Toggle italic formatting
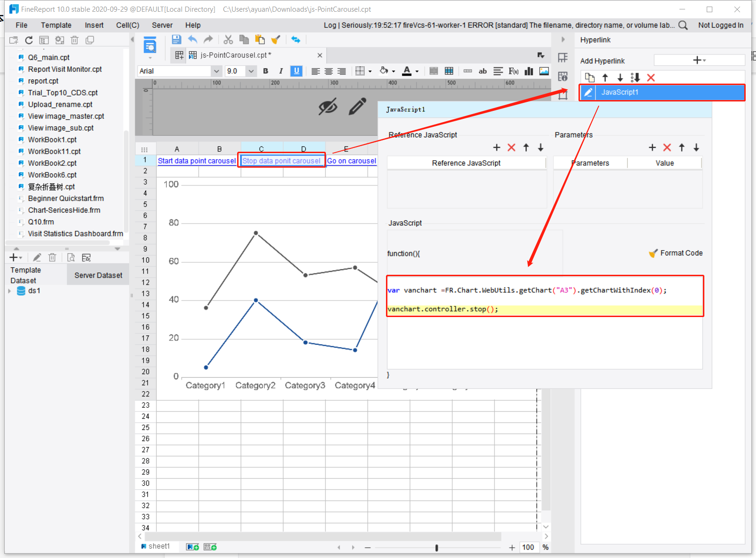 pyautogui.click(x=281, y=71)
